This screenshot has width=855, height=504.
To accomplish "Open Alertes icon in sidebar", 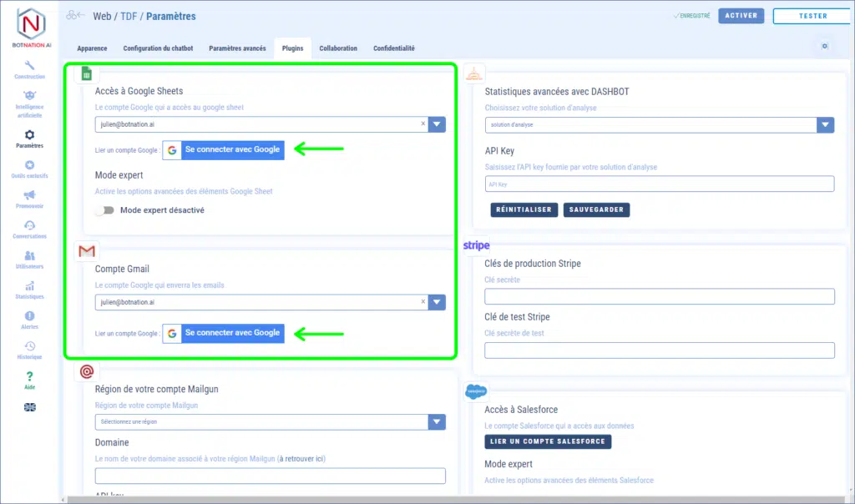I will 30,316.
